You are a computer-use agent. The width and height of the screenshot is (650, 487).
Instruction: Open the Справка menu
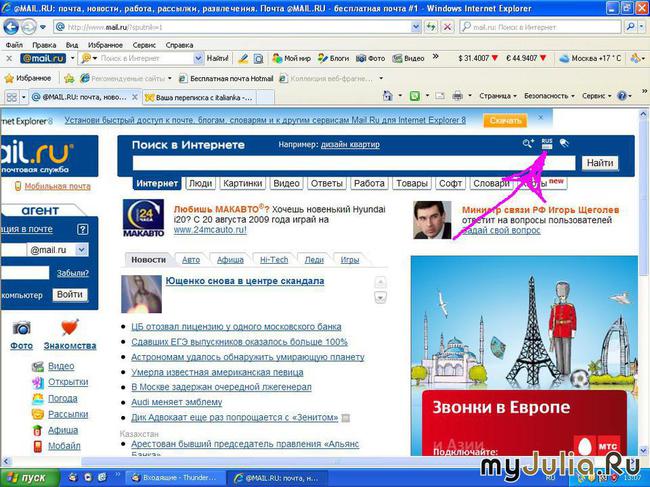[179, 45]
